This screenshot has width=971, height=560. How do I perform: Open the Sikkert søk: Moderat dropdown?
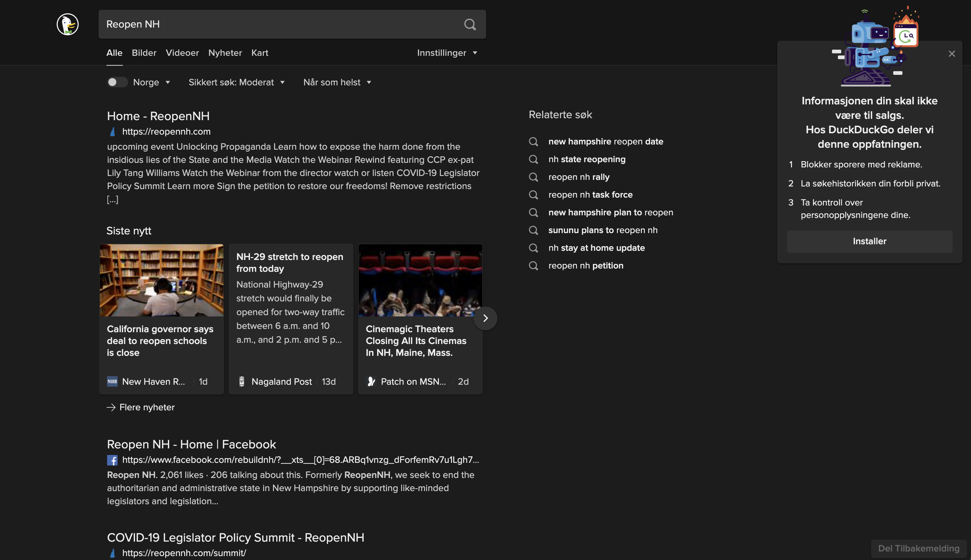point(237,82)
